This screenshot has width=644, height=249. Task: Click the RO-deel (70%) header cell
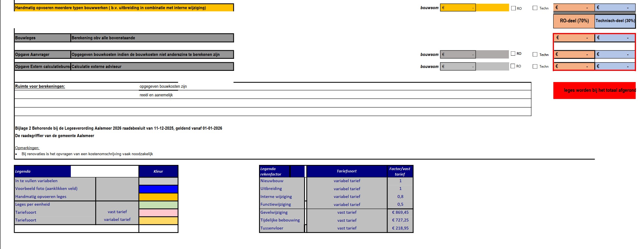(574, 21)
